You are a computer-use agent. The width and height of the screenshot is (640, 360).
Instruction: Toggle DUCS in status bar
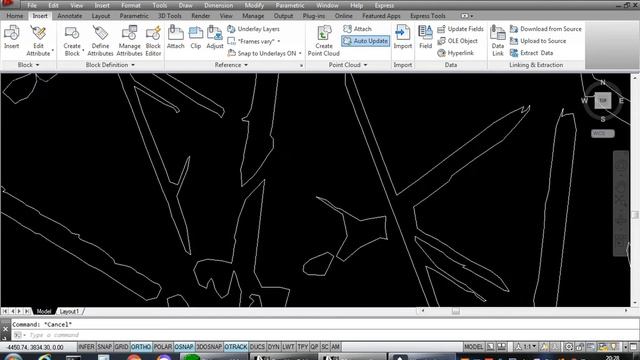pos(257,347)
